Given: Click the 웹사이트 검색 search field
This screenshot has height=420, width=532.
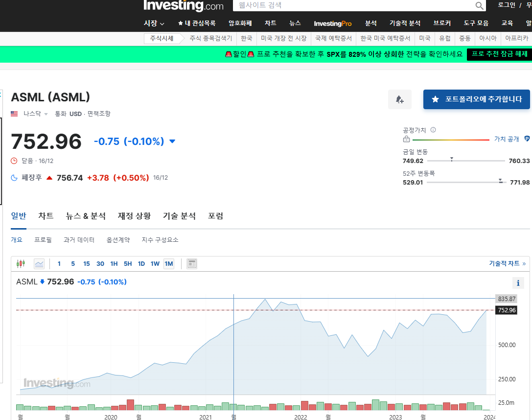Looking at the screenshot, I should point(354,5).
